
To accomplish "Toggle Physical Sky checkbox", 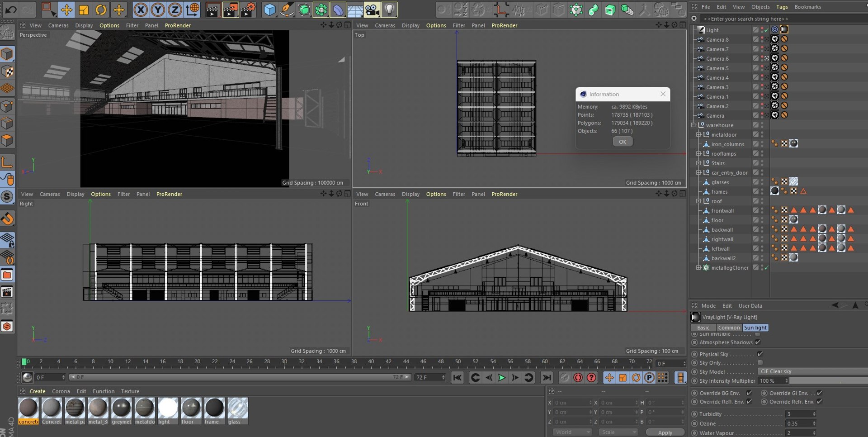I will (759, 354).
